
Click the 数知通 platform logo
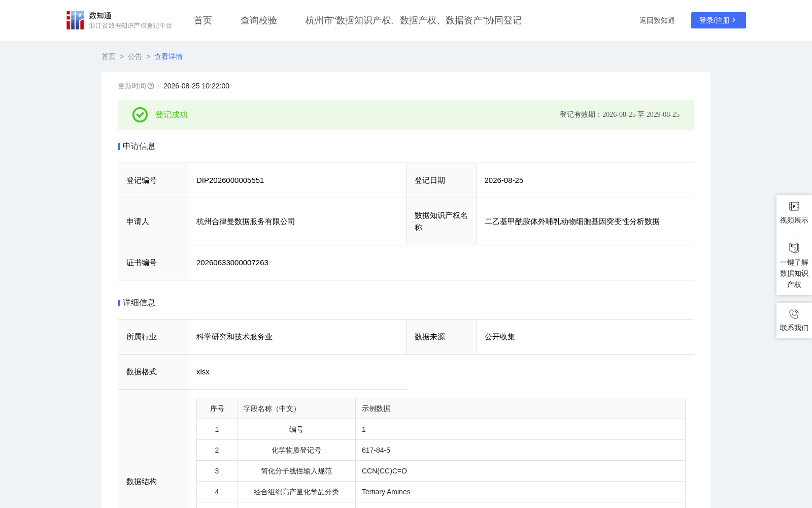(119, 20)
